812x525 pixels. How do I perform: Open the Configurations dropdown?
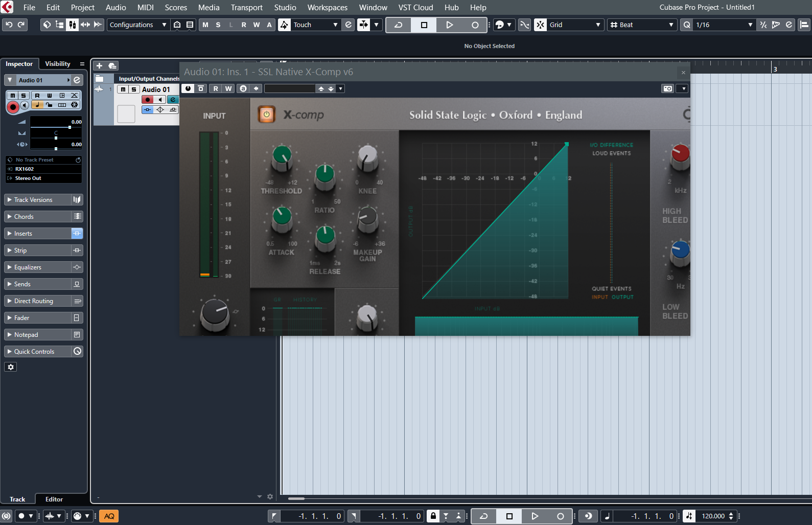coord(138,25)
